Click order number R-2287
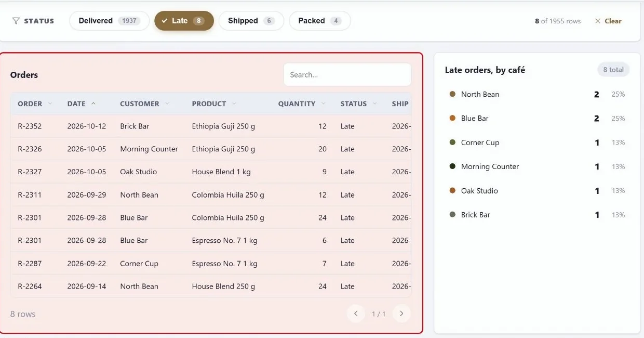Screen dimensions: 644x338 [30, 264]
